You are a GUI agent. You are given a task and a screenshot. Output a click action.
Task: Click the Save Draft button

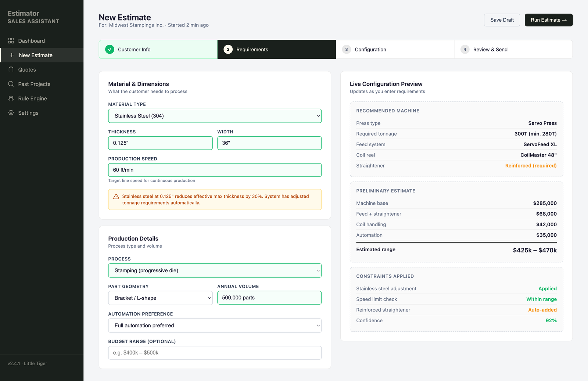(502, 20)
